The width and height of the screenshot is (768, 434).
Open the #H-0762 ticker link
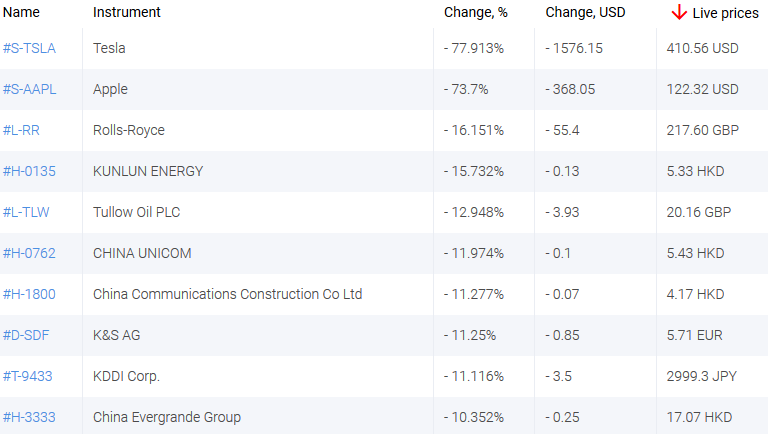(29, 253)
